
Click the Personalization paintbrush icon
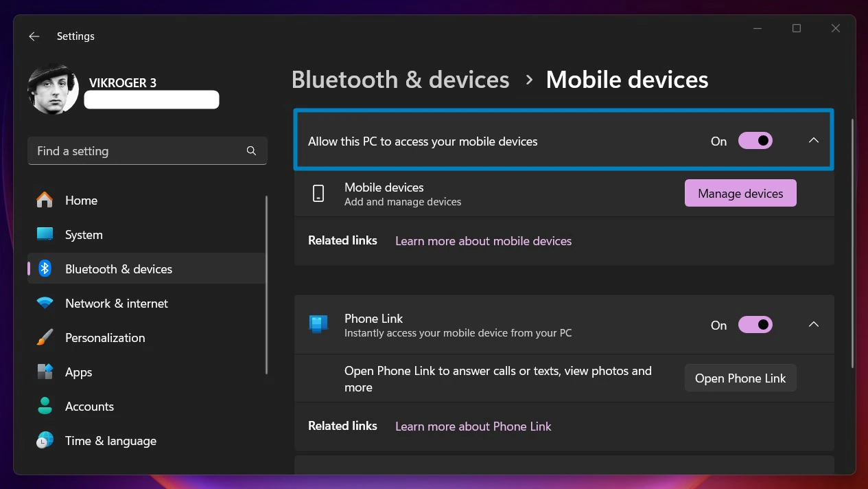(x=45, y=337)
